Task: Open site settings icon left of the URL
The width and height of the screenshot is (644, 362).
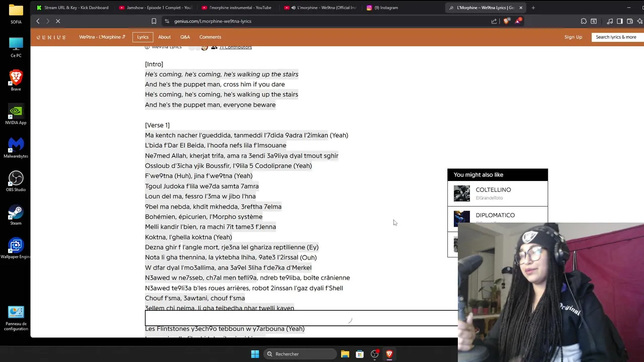Action: pos(167,21)
